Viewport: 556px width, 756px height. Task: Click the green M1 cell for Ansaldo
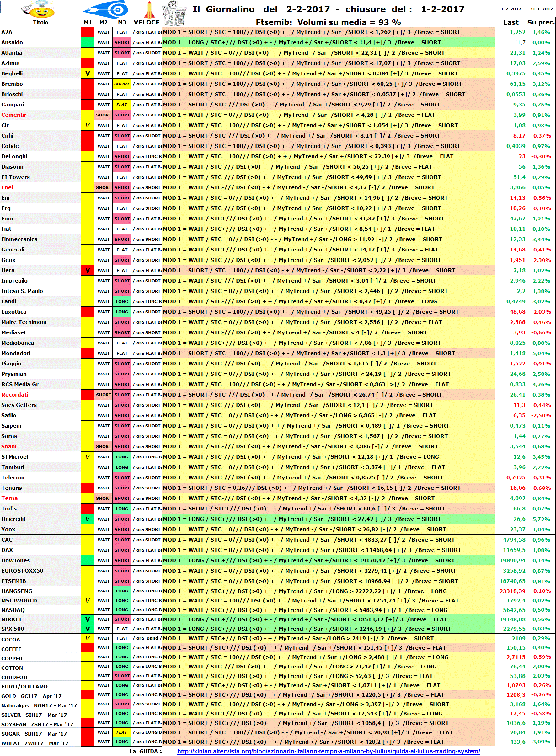(x=88, y=43)
